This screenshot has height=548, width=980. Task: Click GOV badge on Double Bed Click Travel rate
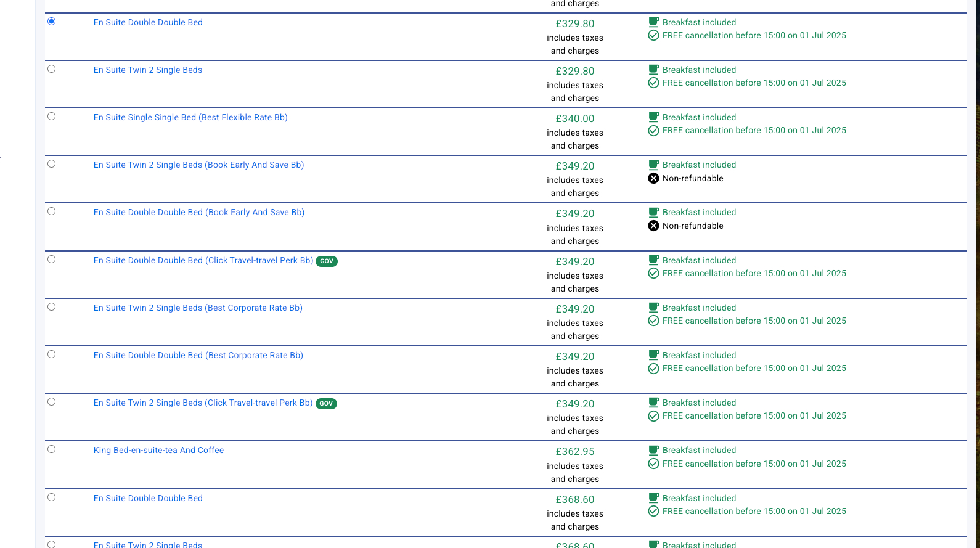pos(327,261)
